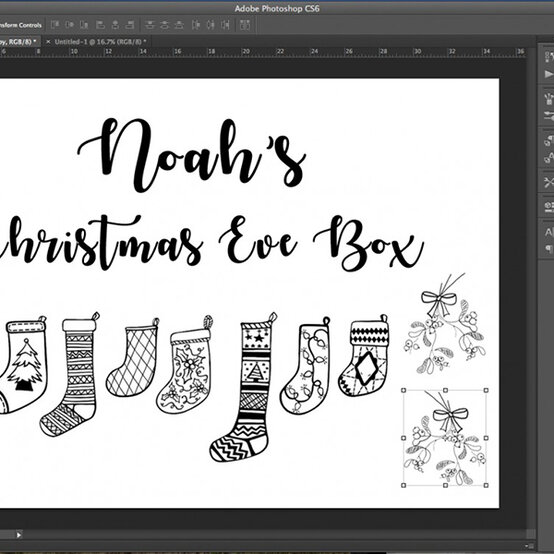Click the Distribute Top Edges icon
This screenshot has height=554, width=554.
click(150, 25)
